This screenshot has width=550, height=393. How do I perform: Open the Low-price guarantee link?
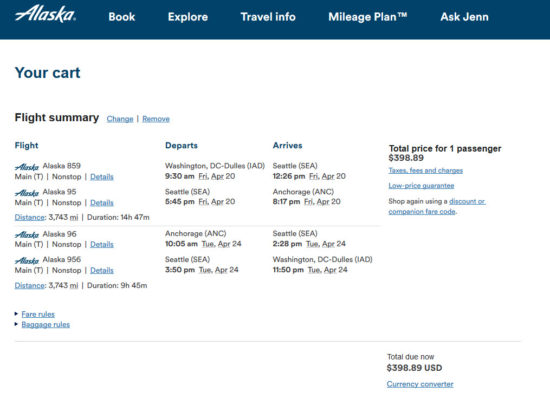tap(421, 186)
